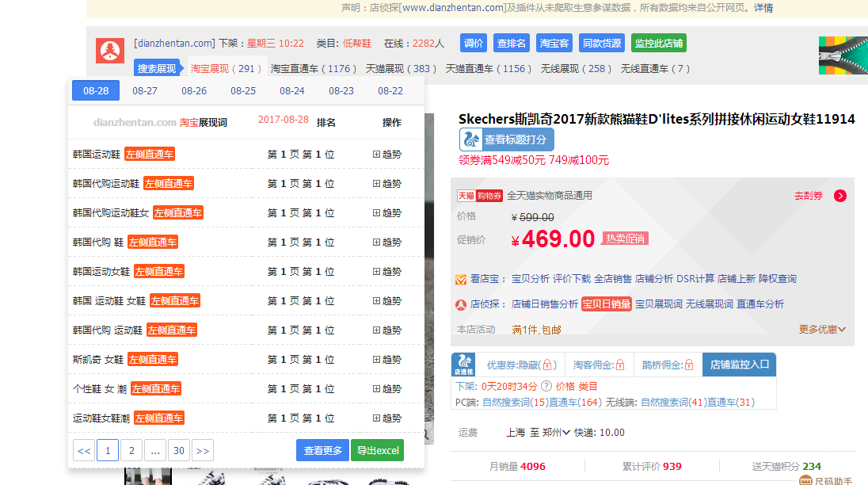
Task: Select the 淘宝直通车 (1176) tab
Action: 314,69
